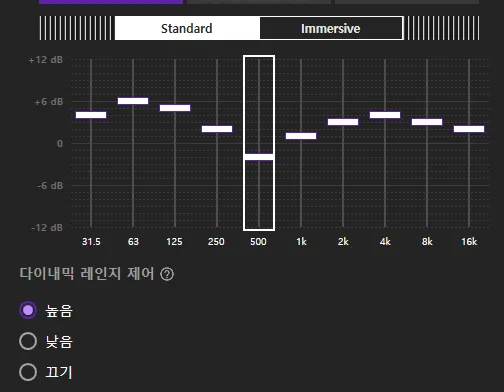
Task: Select the 끄기 dynamic range radio button
Action: tap(28, 372)
